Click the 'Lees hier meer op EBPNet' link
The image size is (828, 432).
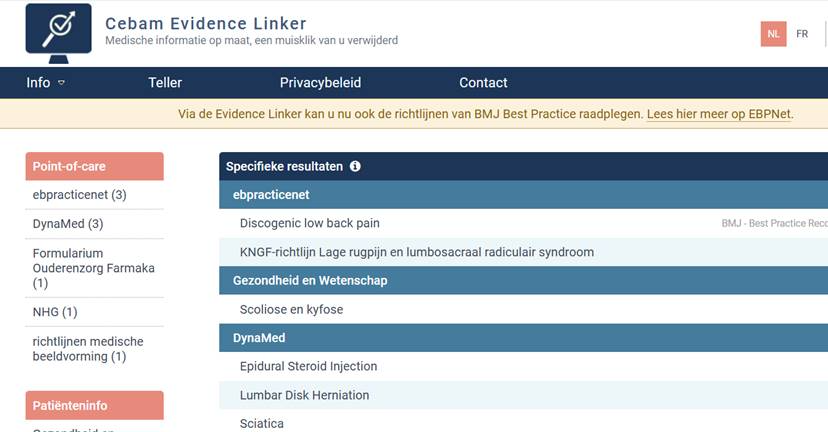pyautogui.click(x=719, y=114)
